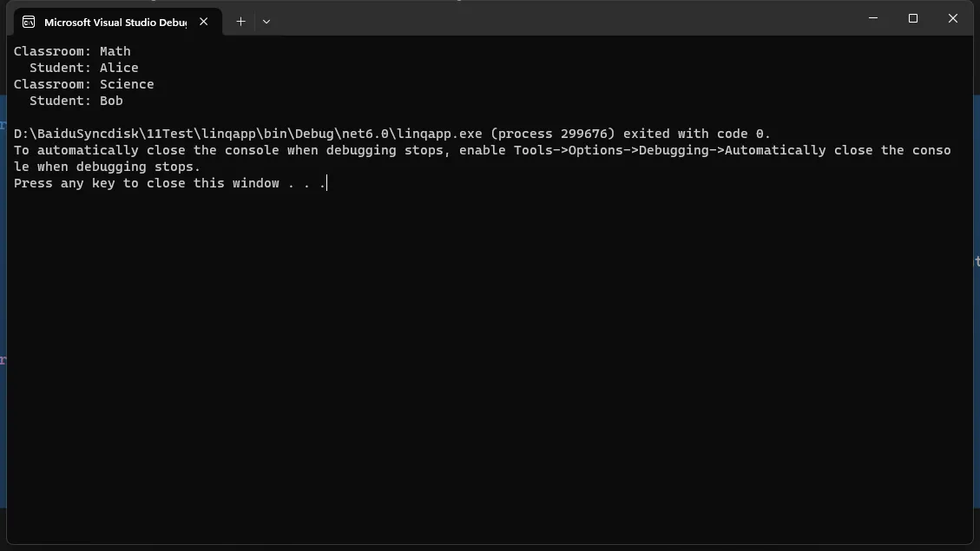Click the 'Student: Bob' output line

pyautogui.click(x=76, y=101)
